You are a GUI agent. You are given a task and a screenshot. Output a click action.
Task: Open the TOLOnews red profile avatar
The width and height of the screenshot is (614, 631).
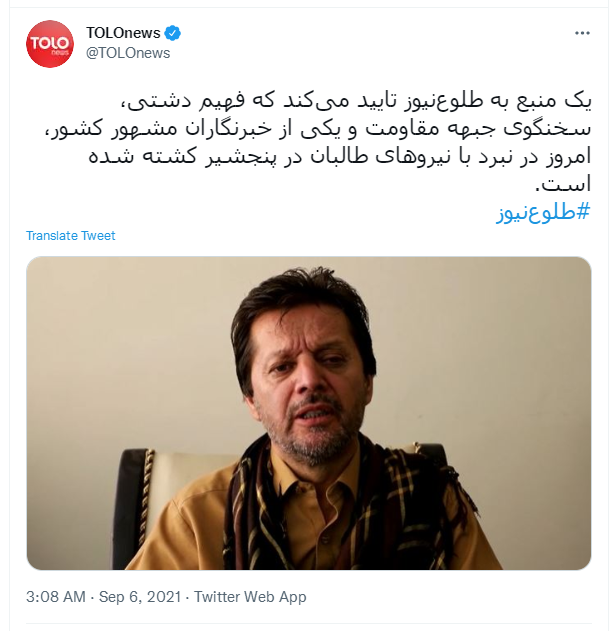[x=50, y=43]
